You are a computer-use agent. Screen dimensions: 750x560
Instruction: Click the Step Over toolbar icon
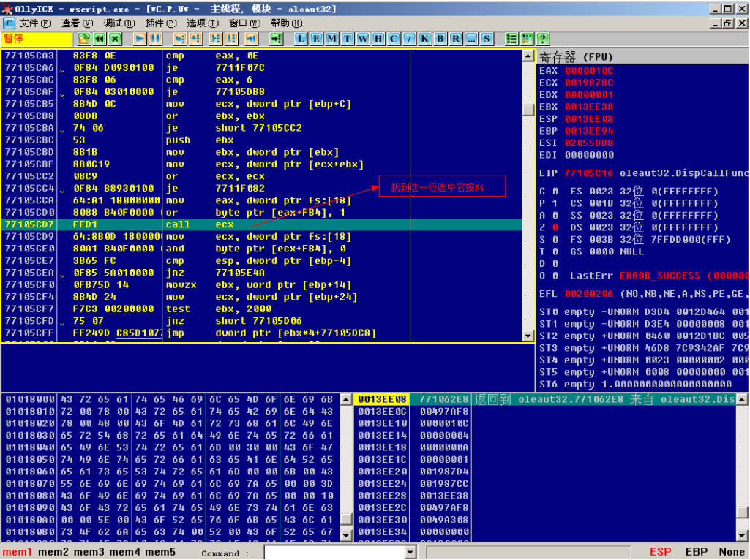click(195, 39)
